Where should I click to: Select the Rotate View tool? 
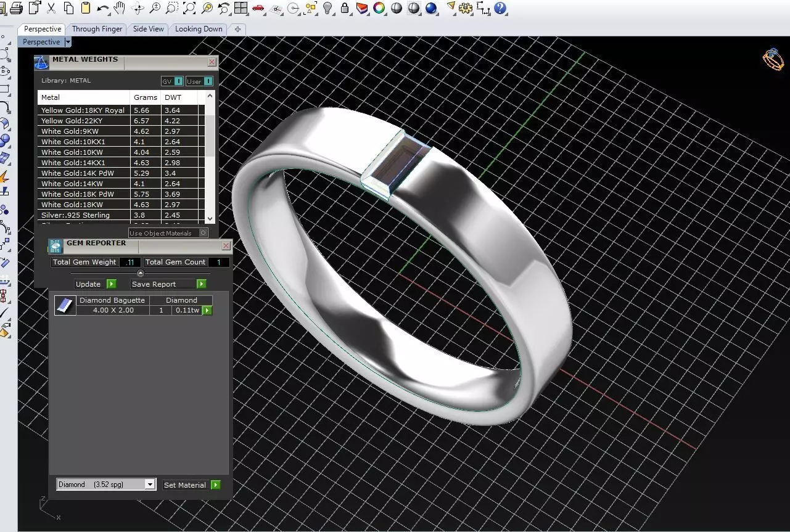[138, 8]
